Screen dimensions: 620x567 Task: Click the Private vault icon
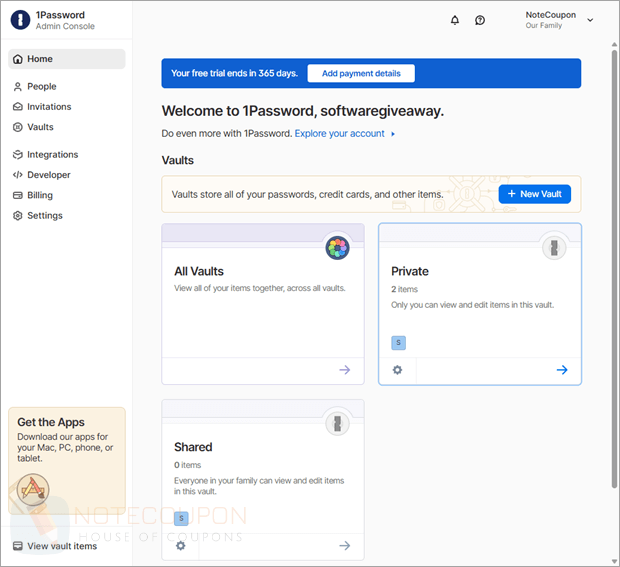554,248
